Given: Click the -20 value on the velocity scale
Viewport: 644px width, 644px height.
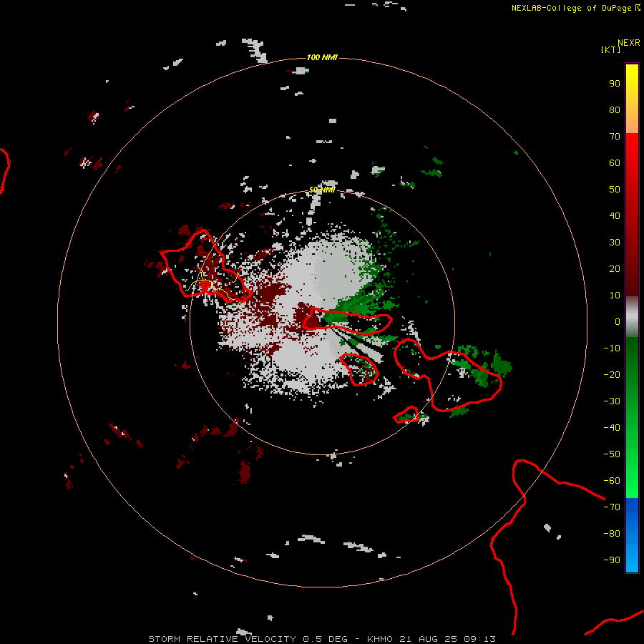Looking at the screenshot, I should tap(612, 374).
